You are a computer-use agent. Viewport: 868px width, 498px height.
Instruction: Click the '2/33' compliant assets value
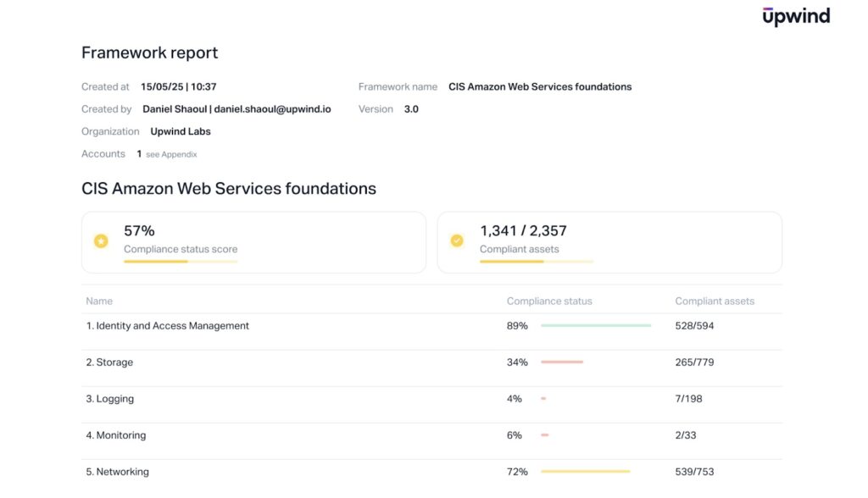coord(685,435)
